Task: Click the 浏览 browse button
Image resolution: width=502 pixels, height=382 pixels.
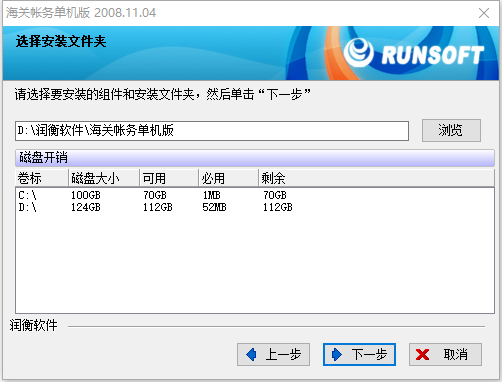Action: point(451,130)
